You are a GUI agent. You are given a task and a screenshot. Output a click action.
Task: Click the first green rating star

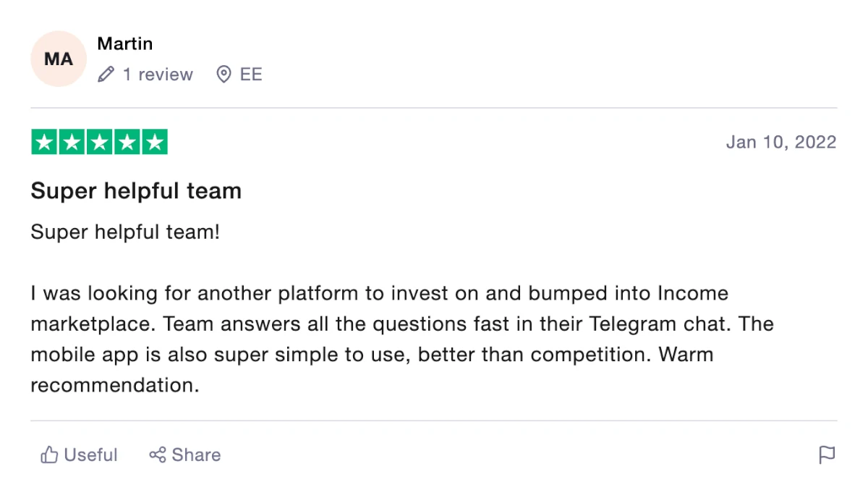point(44,142)
